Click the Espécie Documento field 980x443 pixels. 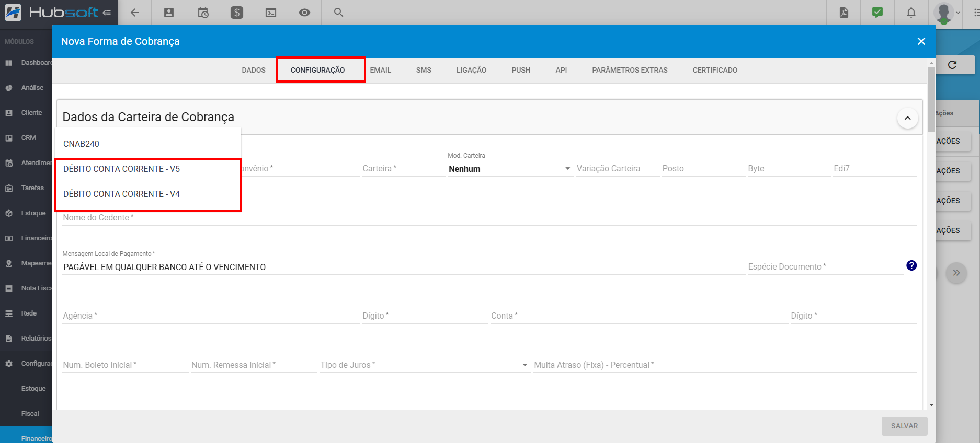(825, 267)
